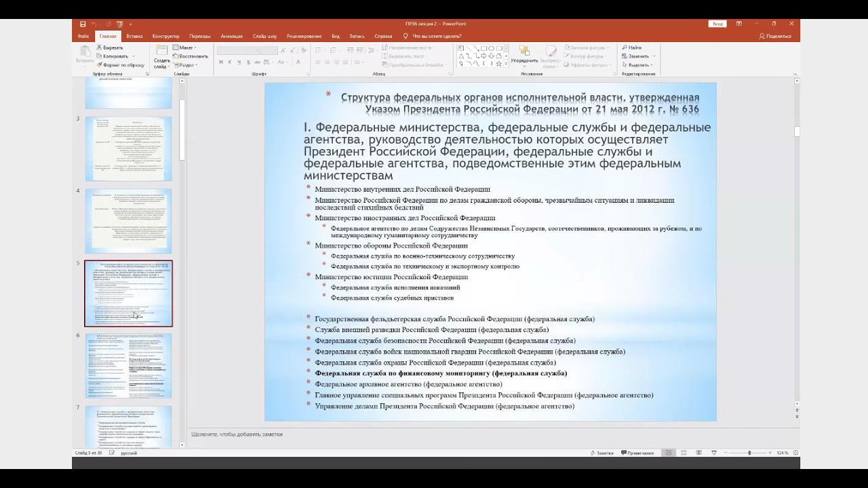
Task: Click русский language indicator in status bar
Action: tap(129, 453)
